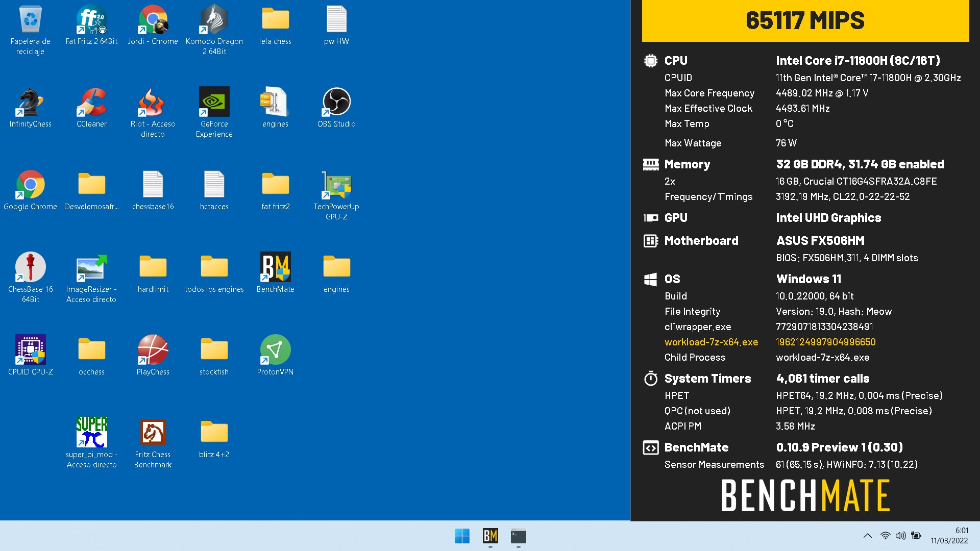Click the 0.10.9 Preview 1 (0.30) version
Image resolution: width=980 pixels, height=551 pixels.
[839, 447]
